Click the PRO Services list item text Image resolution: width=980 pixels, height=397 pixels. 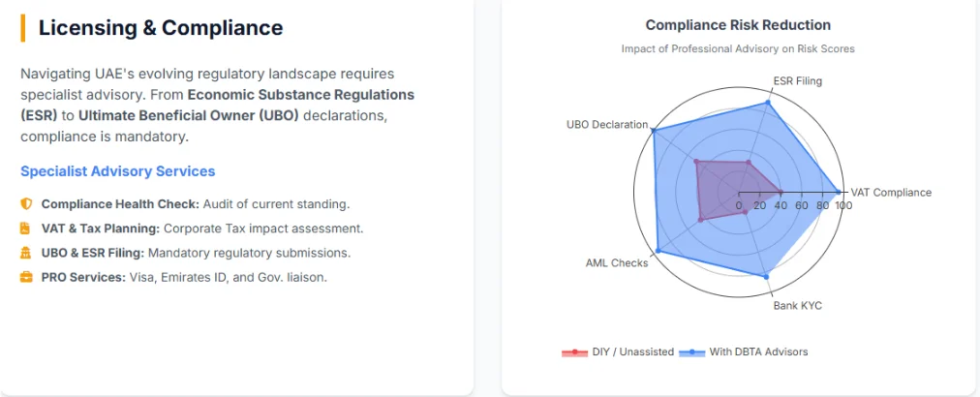(184, 277)
